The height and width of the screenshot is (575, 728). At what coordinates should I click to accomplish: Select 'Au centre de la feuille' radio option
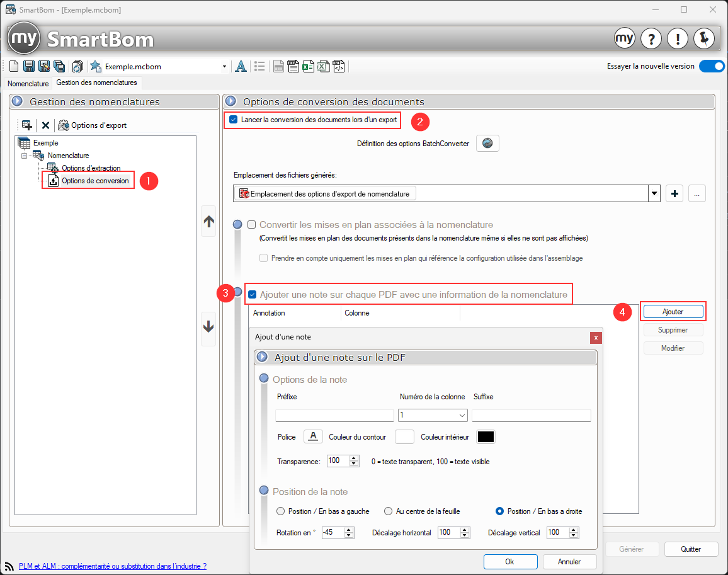coord(389,511)
